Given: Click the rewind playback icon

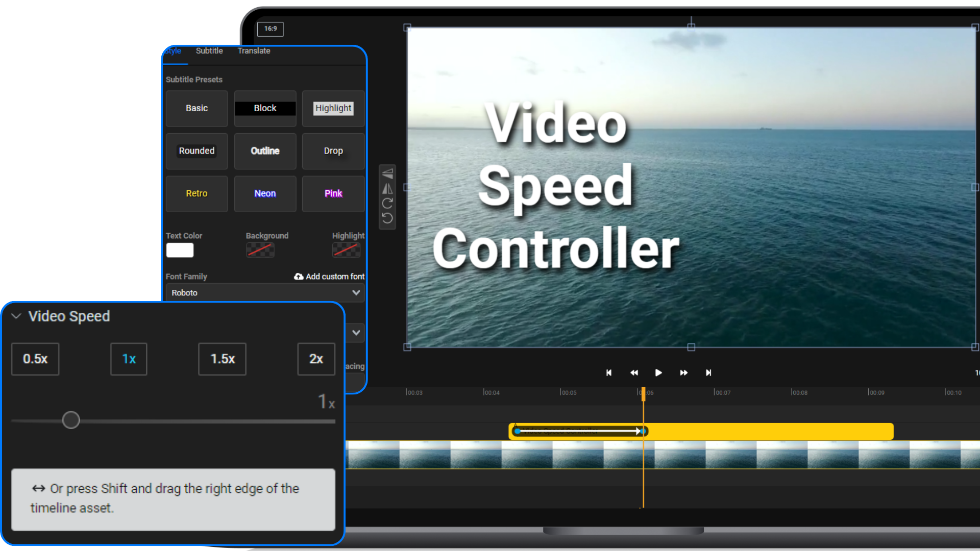Looking at the screenshot, I should (x=634, y=372).
